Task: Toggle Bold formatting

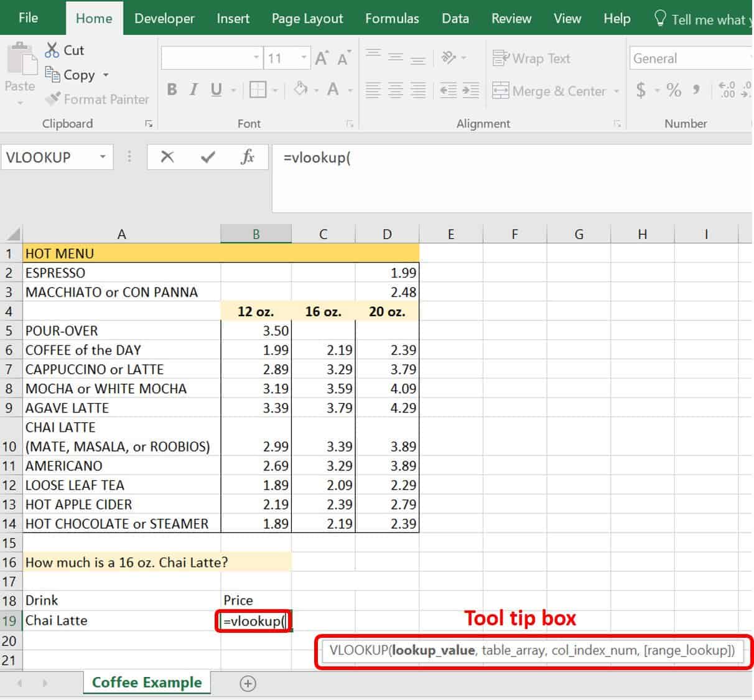Action: [x=172, y=90]
